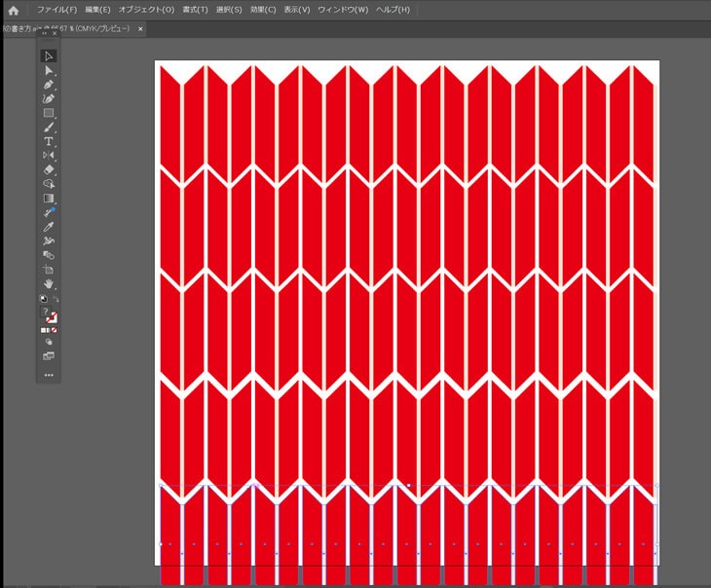Open the ファイル(F) menu
The height and width of the screenshot is (588, 711).
[56, 10]
